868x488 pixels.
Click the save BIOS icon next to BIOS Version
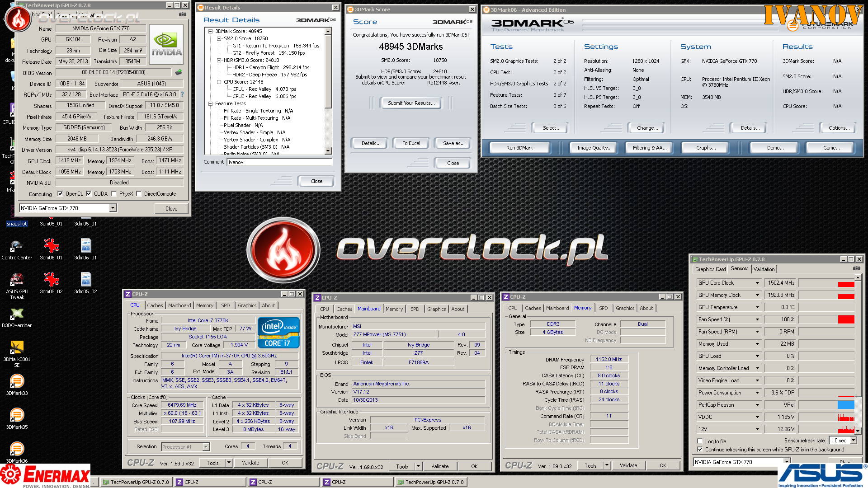click(x=179, y=72)
